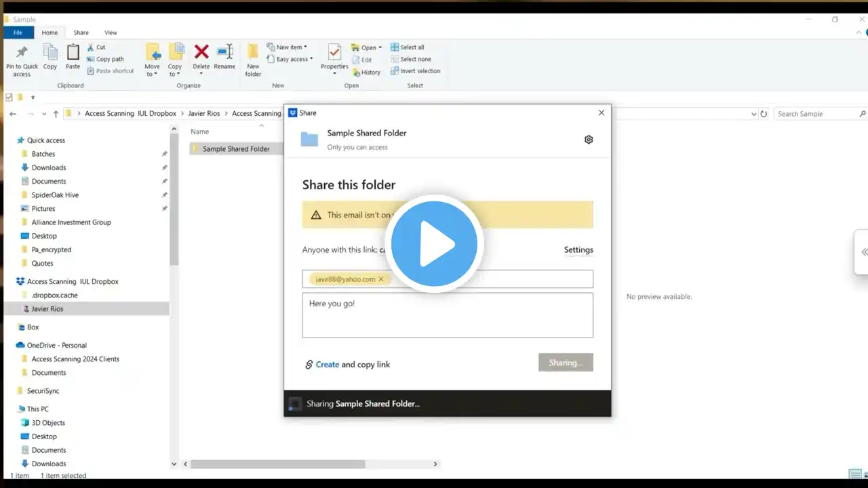Click the grayed-out Edit ribbon command
Viewport: 868px width, 488px height.
pos(361,60)
